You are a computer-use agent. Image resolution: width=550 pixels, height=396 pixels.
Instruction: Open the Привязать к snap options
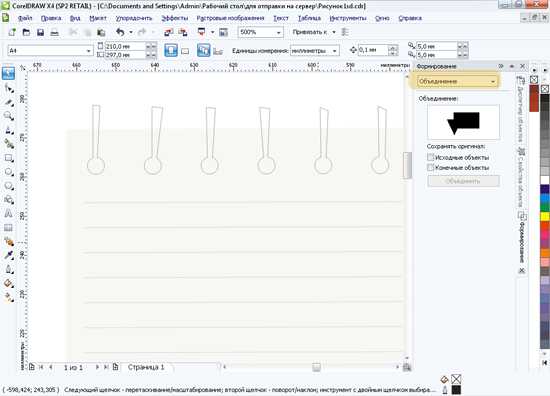click(314, 32)
